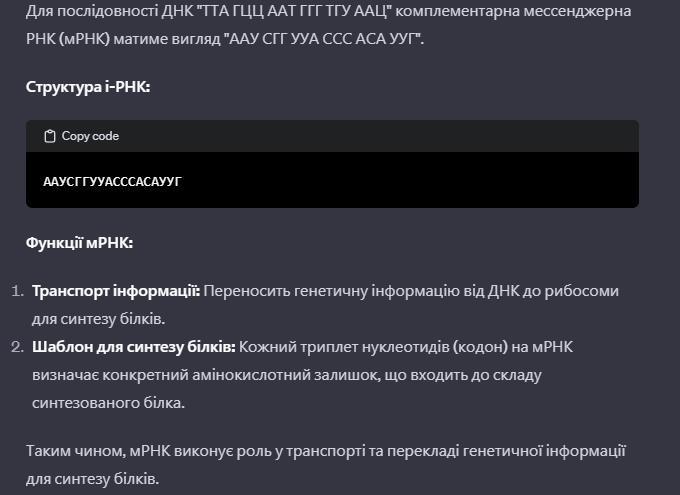Click the words комплементарна мессенджерна in top paragraph
Screen dimensions: 680x495
(x=513, y=11)
